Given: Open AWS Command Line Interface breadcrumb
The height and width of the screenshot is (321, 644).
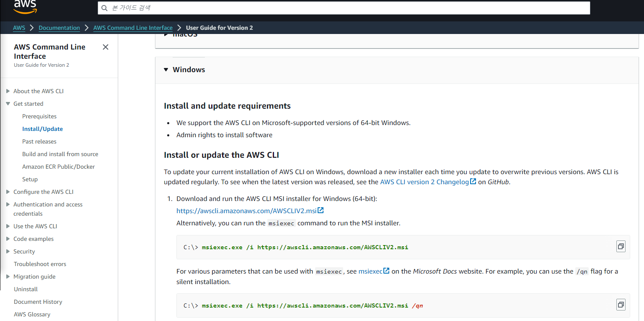Looking at the screenshot, I should click(133, 28).
